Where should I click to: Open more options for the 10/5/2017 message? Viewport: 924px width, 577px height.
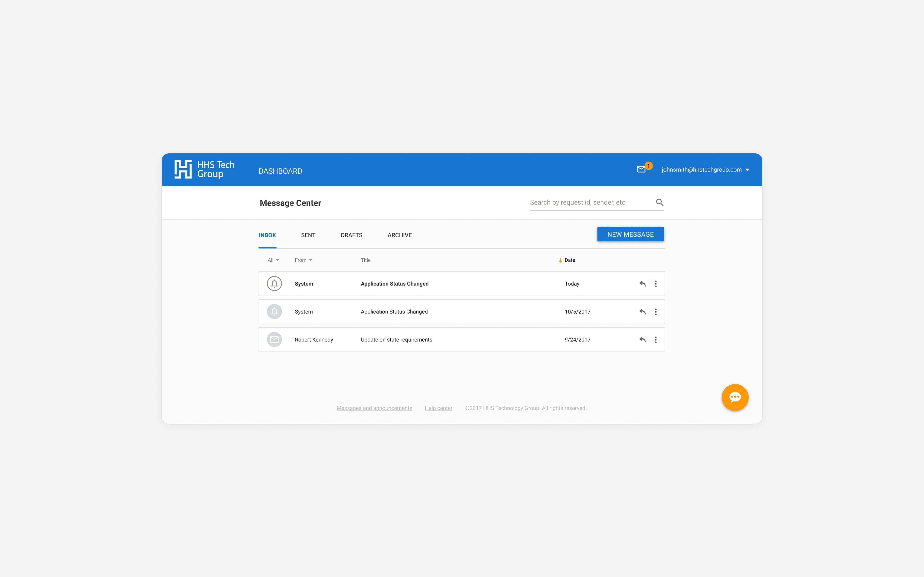coord(655,312)
